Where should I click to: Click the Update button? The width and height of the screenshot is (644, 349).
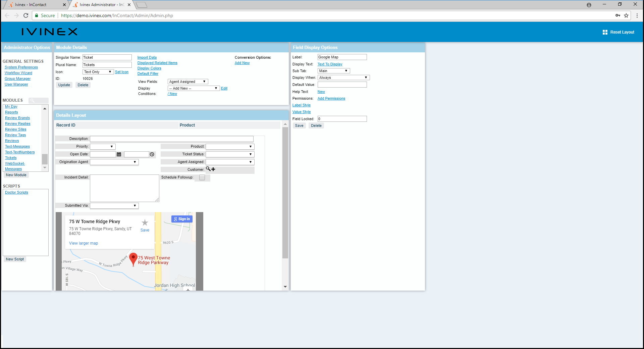64,85
